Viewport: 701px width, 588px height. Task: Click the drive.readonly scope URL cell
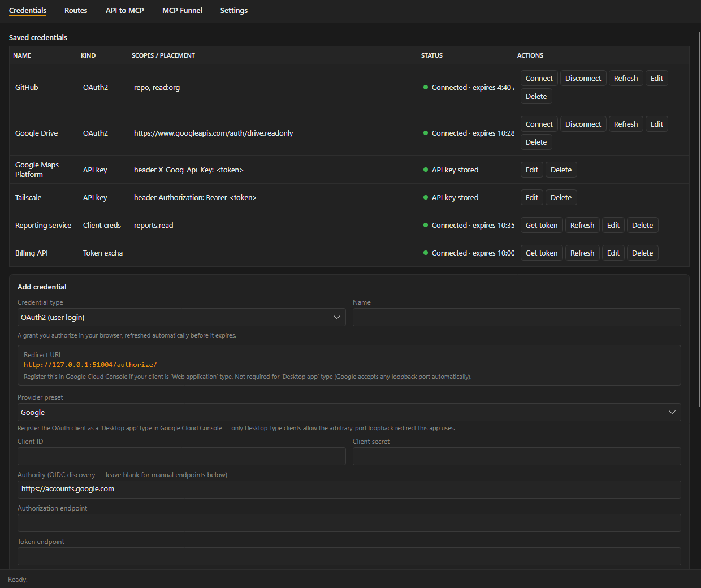(x=214, y=133)
